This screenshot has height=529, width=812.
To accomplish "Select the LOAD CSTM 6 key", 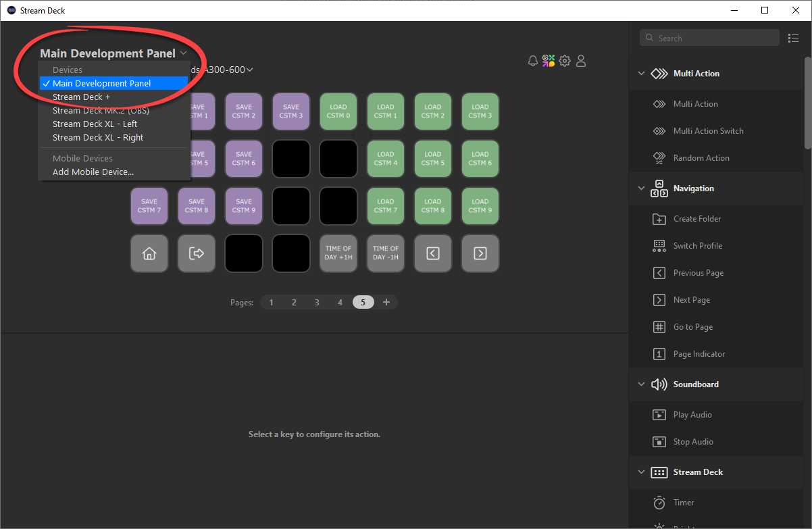I will click(480, 159).
